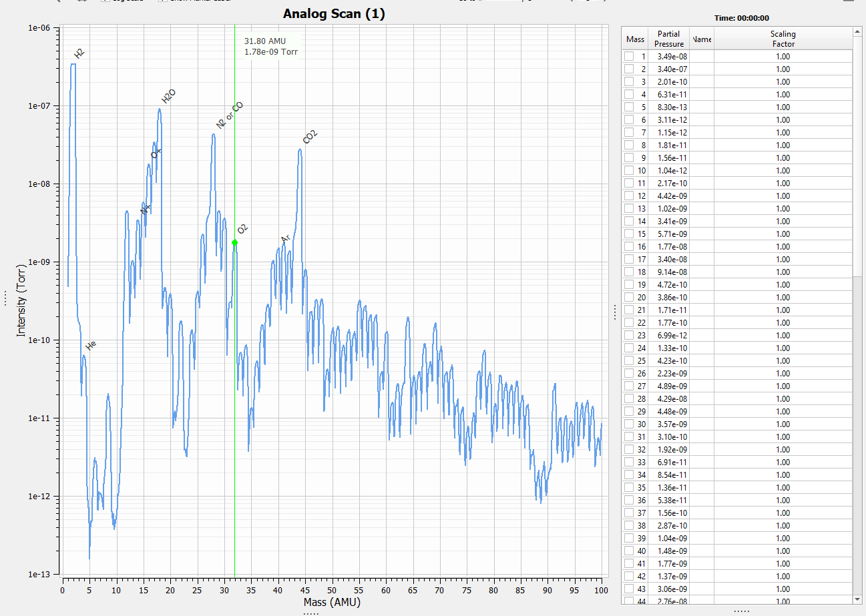The width and height of the screenshot is (866, 616).
Task: Click the scaling factor cell for Mass 18
Action: point(783,272)
